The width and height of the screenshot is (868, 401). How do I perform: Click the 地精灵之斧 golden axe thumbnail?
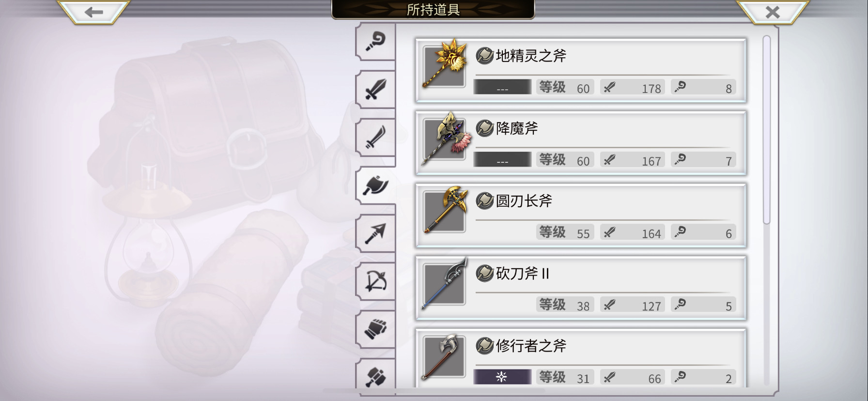pyautogui.click(x=444, y=65)
